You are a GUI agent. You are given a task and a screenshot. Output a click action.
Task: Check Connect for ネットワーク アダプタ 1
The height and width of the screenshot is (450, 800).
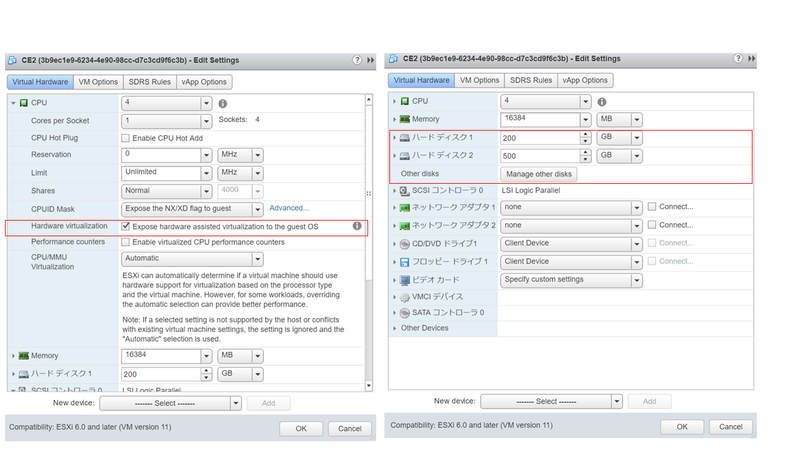pos(652,207)
